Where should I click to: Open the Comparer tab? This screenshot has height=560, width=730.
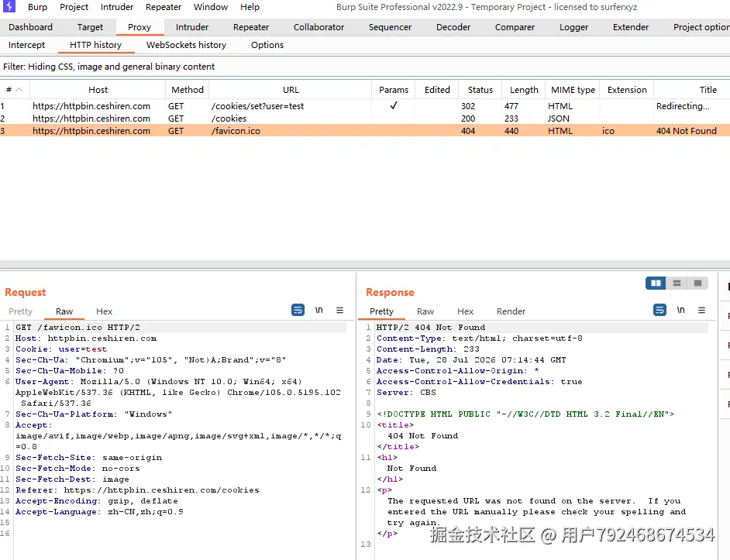point(515,27)
